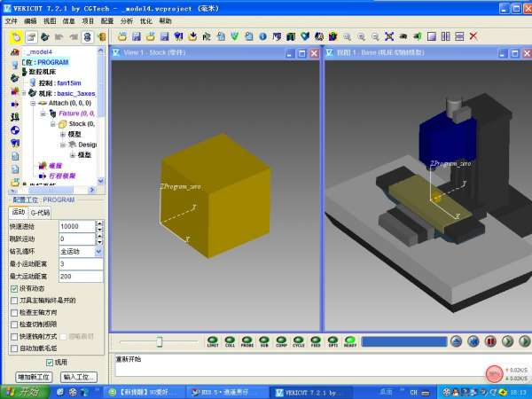The width and height of the screenshot is (532, 399).
Task: Toggle the 没有动态 checkbox
Action: [x=14, y=289]
